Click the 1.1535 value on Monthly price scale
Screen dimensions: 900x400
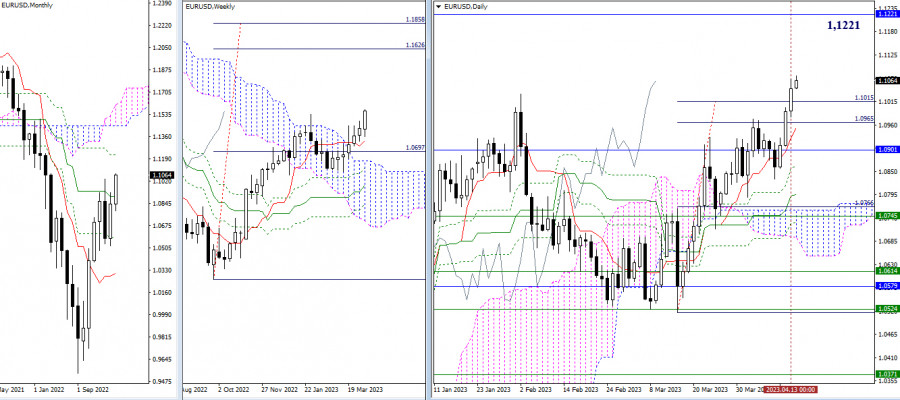[x=160, y=115]
